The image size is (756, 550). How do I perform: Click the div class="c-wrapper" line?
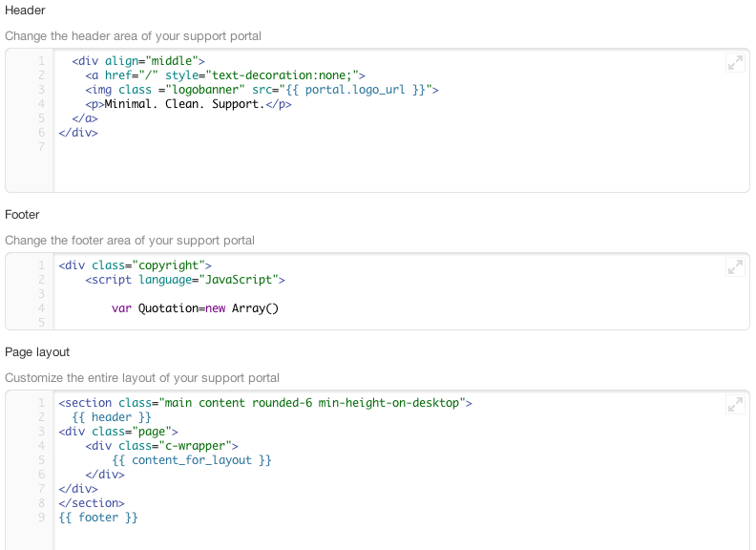[162, 446]
